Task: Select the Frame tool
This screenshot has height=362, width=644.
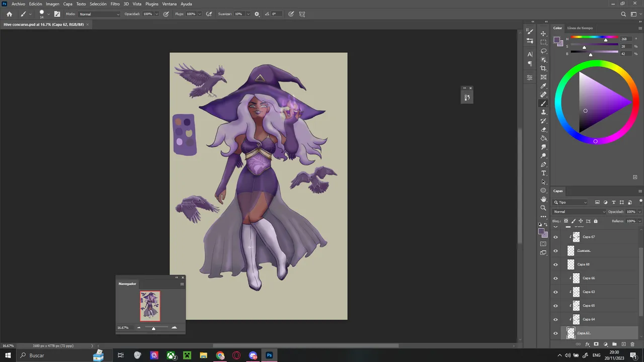Action: click(543, 77)
